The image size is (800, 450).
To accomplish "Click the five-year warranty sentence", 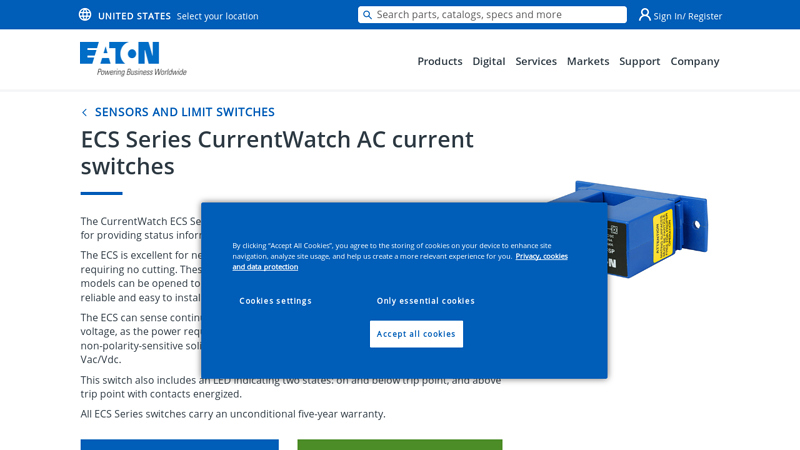I will (233, 414).
